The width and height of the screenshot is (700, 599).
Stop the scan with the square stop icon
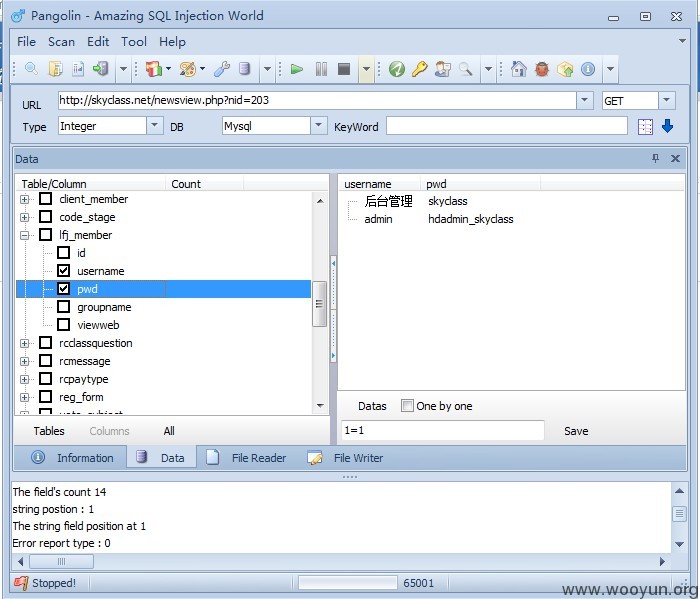[344, 69]
